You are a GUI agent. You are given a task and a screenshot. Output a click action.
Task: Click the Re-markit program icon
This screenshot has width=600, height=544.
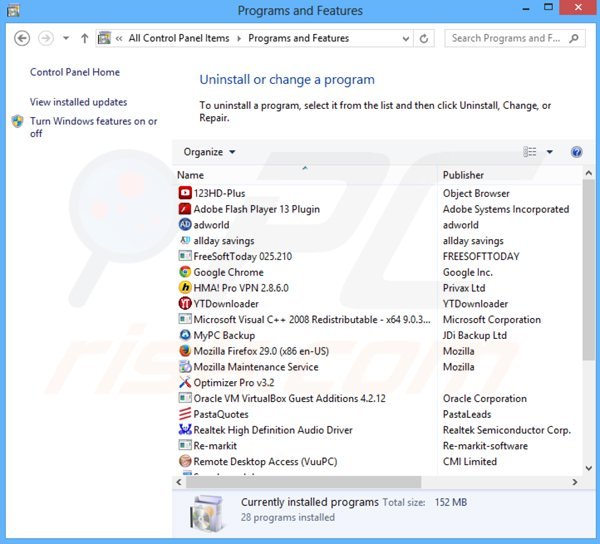point(185,445)
